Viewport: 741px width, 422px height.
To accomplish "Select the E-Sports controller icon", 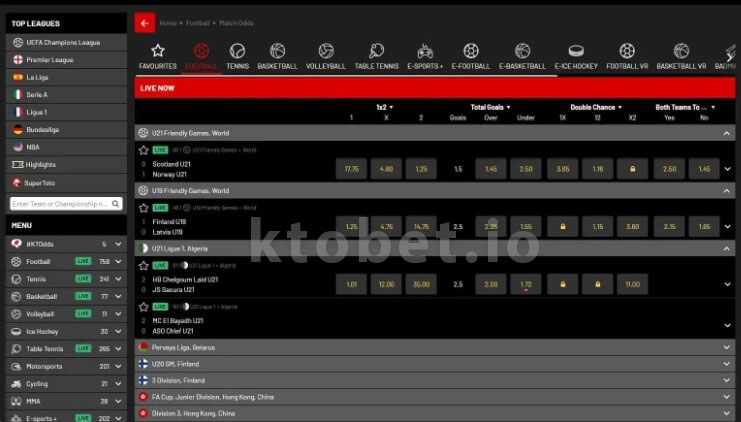I will pyautogui.click(x=425, y=51).
